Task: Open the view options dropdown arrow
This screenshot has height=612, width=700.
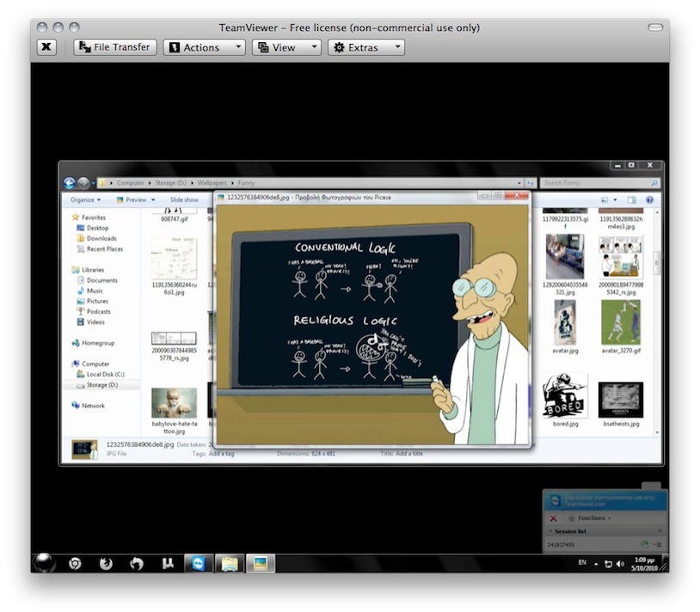Action: coord(615,199)
